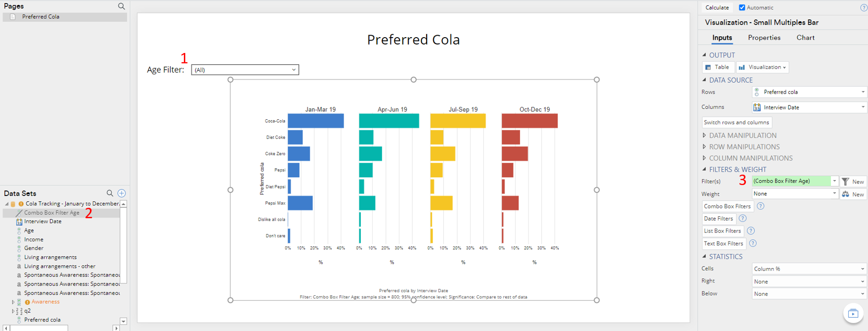Open help for Combo Box Filters
The width and height of the screenshot is (868, 331).
point(760,206)
